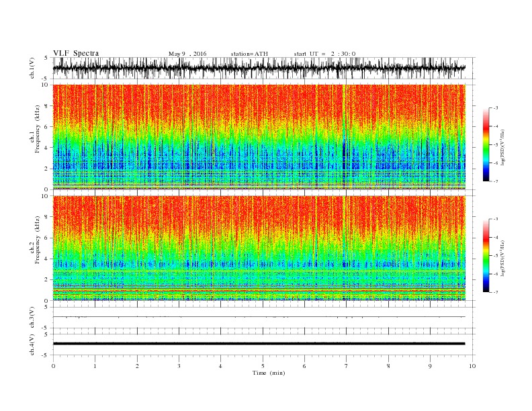Click the ch.2 "Frequency (kHz)" axis label
The height and width of the screenshot is (411, 532).
point(38,240)
